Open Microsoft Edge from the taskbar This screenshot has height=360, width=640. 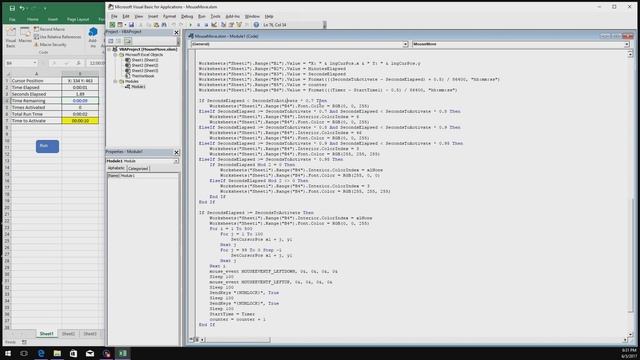[x=41, y=353]
